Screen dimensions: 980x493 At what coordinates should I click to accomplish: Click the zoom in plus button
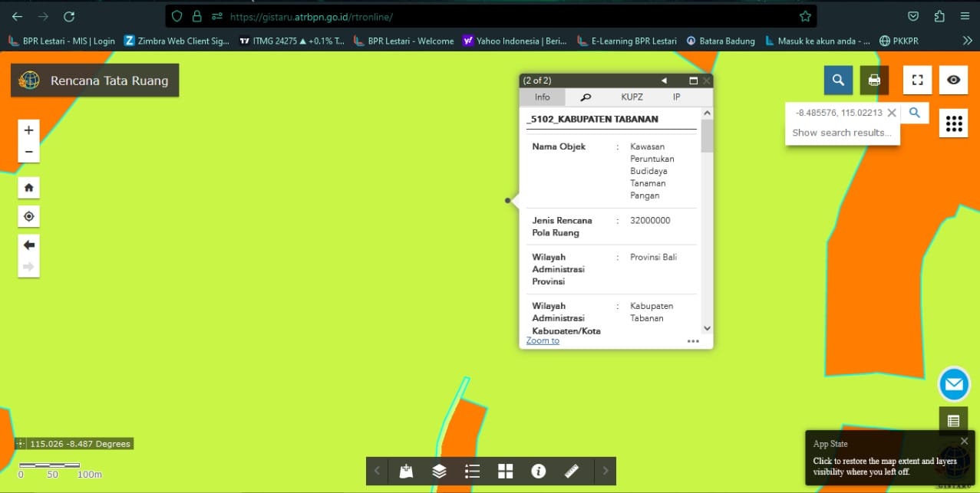(x=29, y=130)
